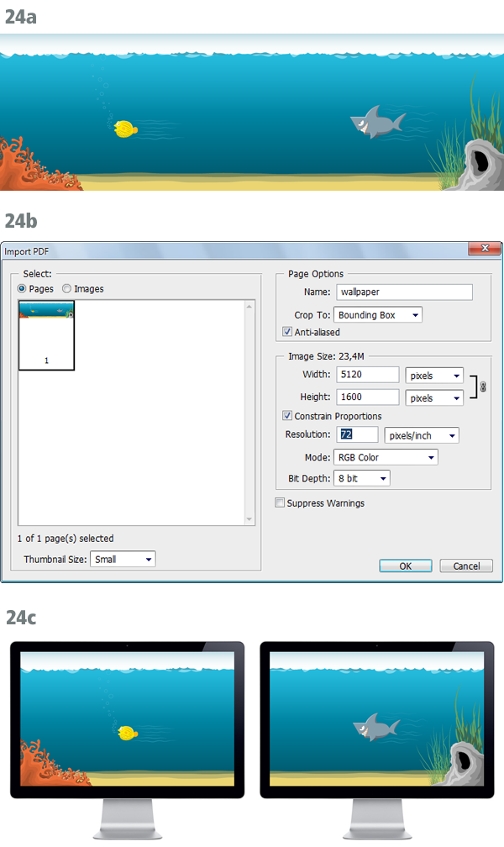This screenshot has height=847, width=504.
Task: Click the thumbnail list scrollbar down arrow
Action: click(x=249, y=519)
